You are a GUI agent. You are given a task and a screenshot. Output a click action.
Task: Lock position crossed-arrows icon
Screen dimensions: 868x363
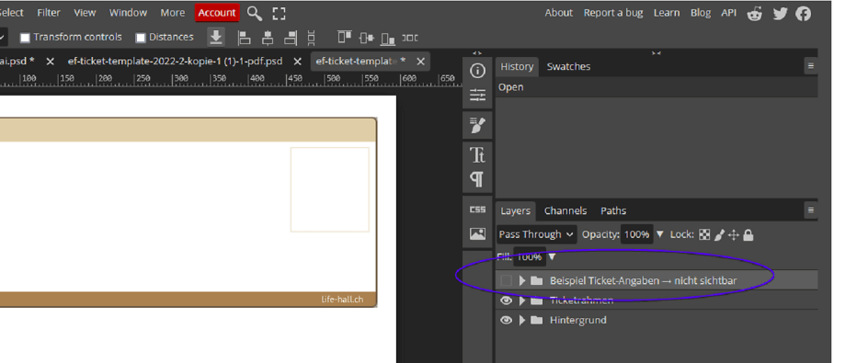(734, 234)
